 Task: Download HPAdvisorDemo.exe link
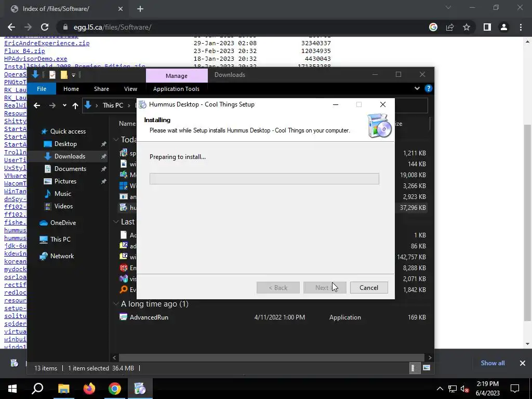tap(36, 59)
